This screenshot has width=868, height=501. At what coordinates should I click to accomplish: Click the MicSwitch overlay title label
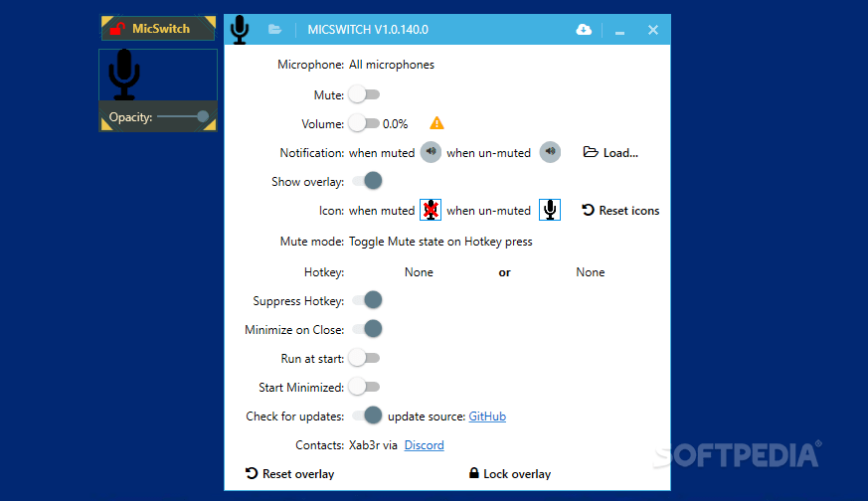161,29
